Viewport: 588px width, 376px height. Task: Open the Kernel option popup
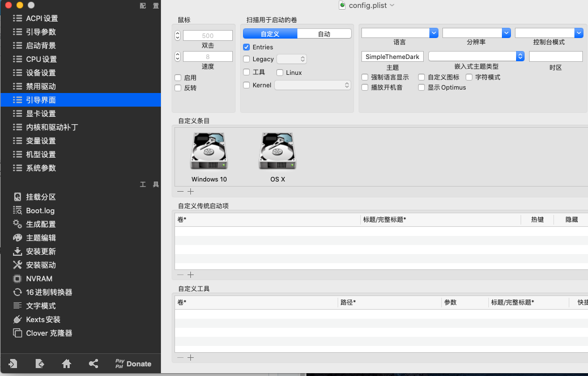coord(313,85)
